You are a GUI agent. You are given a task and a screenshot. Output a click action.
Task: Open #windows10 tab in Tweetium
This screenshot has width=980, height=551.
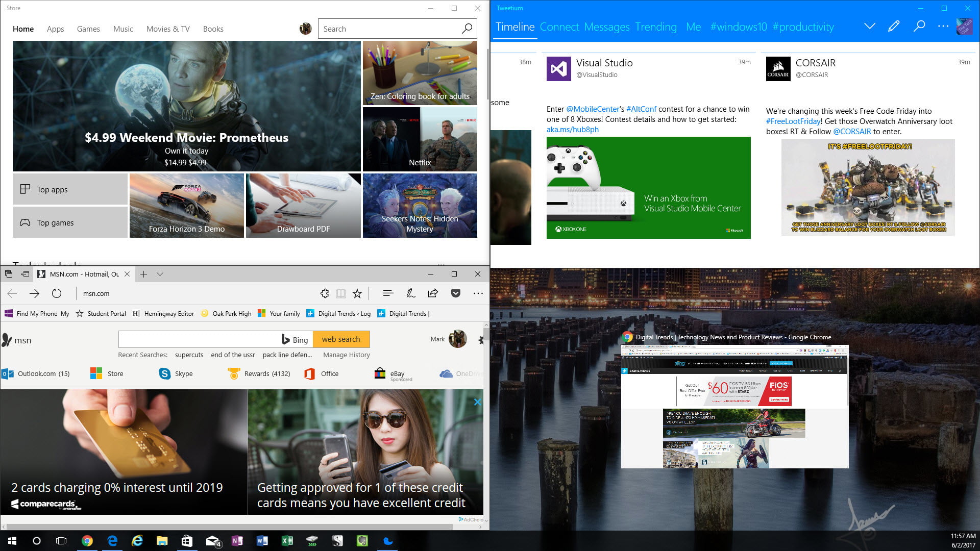click(x=739, y=27)
